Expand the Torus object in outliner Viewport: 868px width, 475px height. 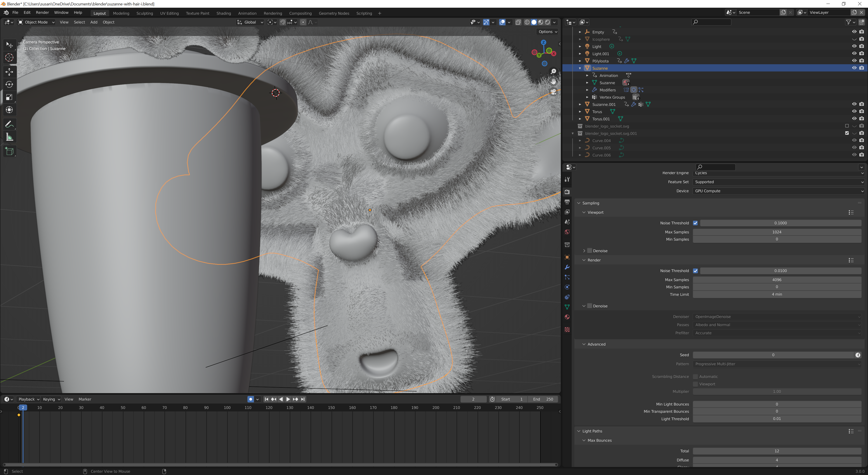(580, 112)
